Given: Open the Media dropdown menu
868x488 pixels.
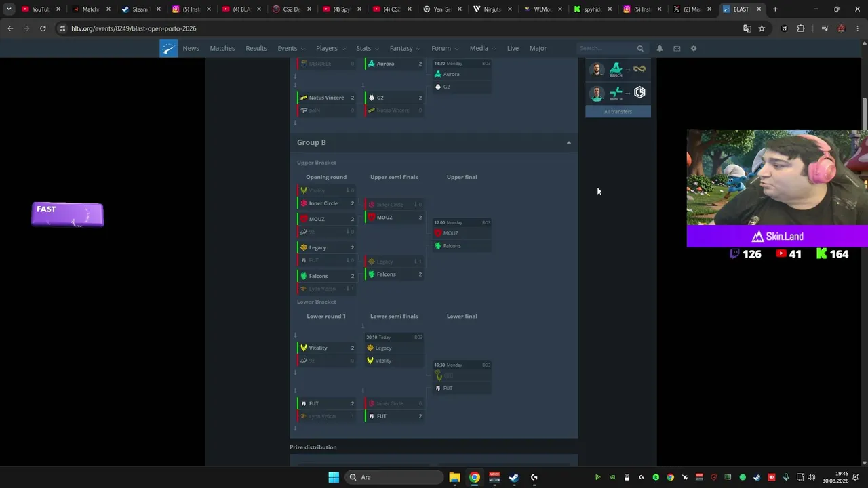Looking at the screenshot, I should 483,48.
